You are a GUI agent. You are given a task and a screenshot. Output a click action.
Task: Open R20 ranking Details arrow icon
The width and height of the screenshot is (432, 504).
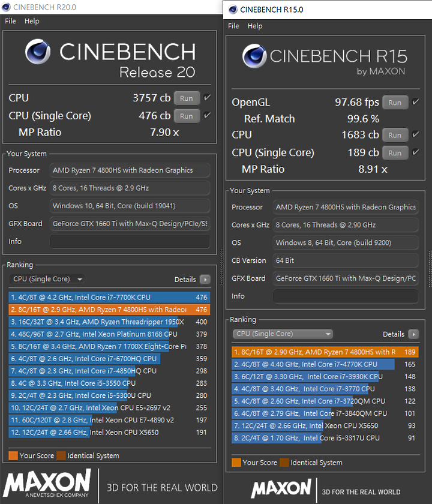(x=205, y=280)
